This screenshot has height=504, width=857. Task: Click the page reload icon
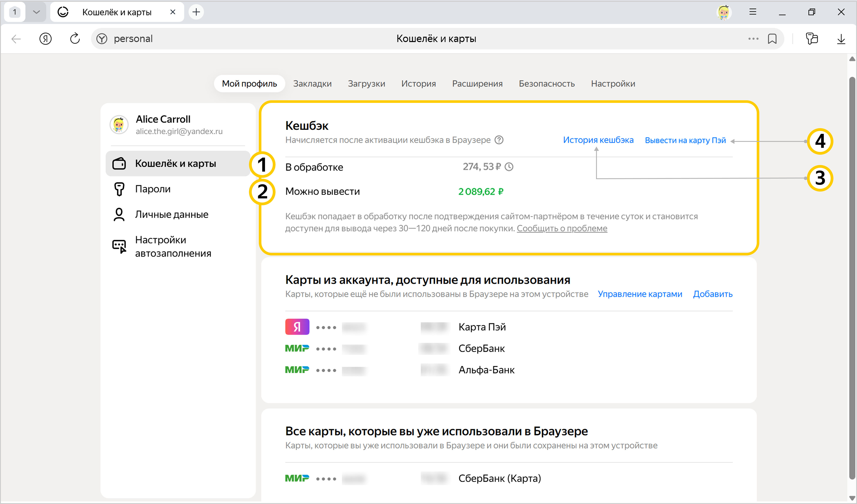pos(75,38)
